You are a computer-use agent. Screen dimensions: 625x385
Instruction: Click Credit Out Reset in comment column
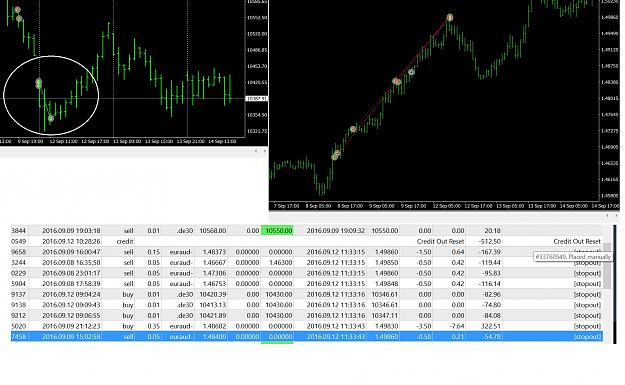coord(577,241)
